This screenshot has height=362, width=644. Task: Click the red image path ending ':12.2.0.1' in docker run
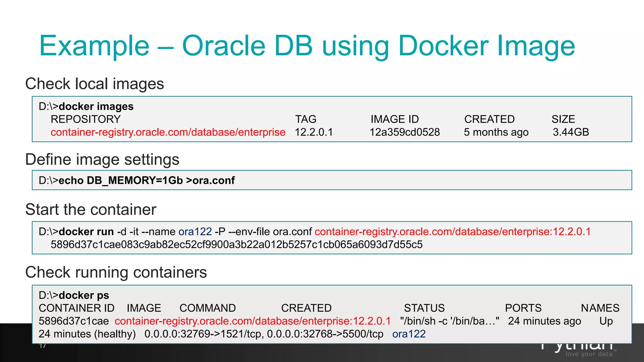coord(453,232)
